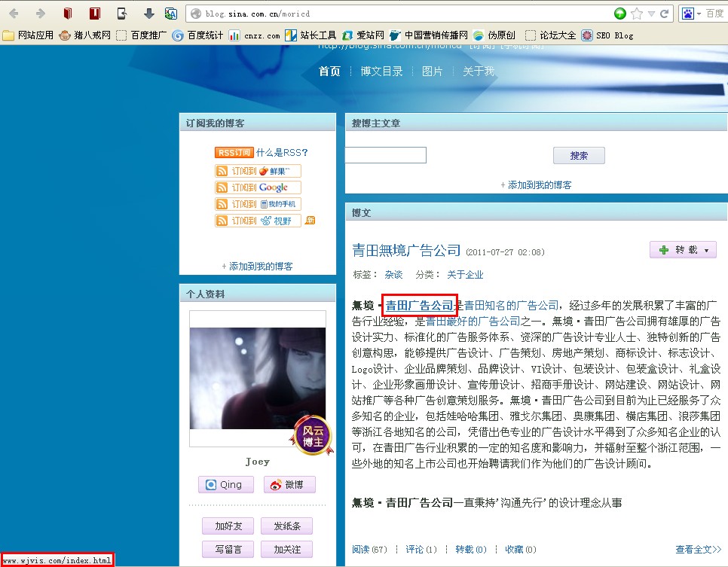Click the green go arrow in address bar
This screenshot has height=567, width=728.
(x=619, y=14)
